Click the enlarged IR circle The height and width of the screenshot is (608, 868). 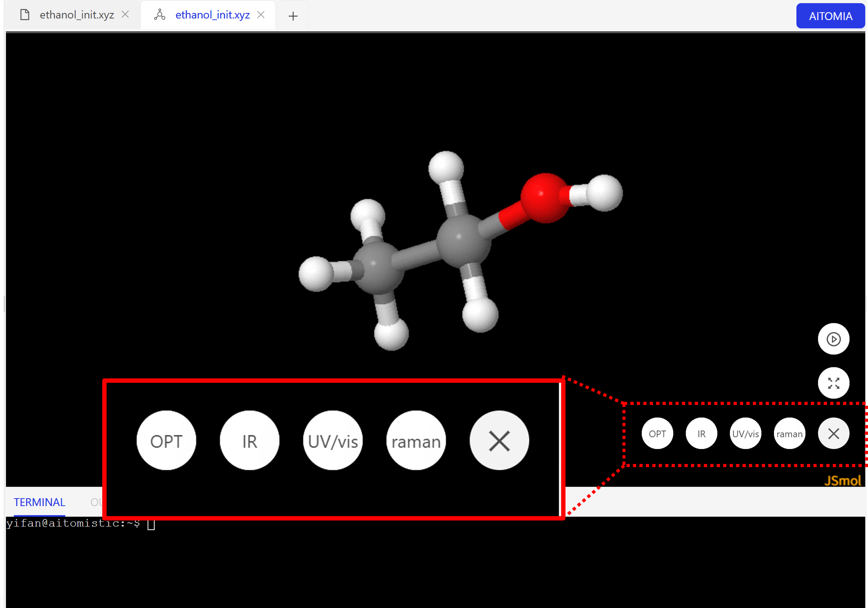[x=250, y=441]
